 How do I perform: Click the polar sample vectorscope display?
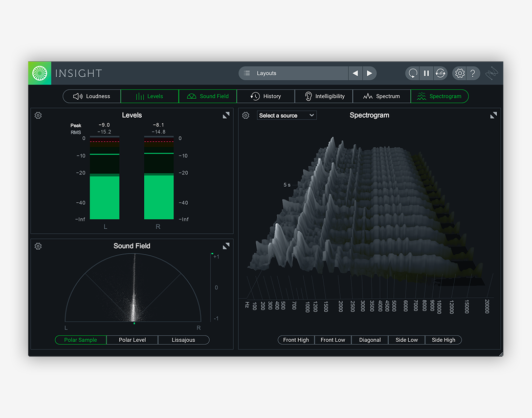point(133,288)
